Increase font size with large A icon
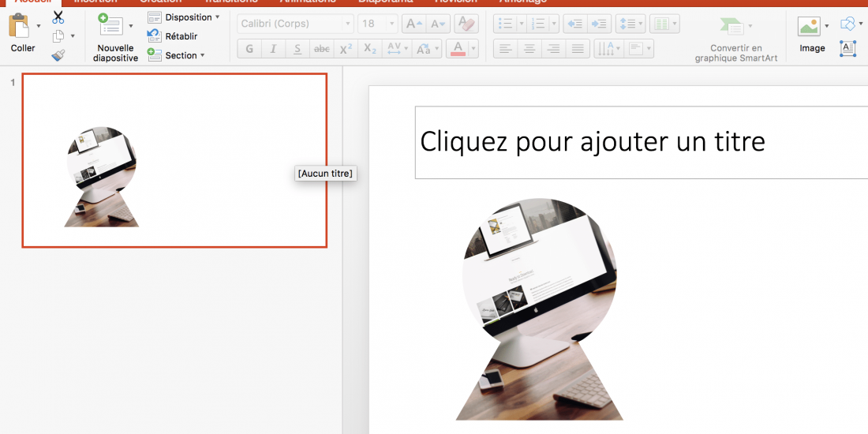 [x=414, y=24]
